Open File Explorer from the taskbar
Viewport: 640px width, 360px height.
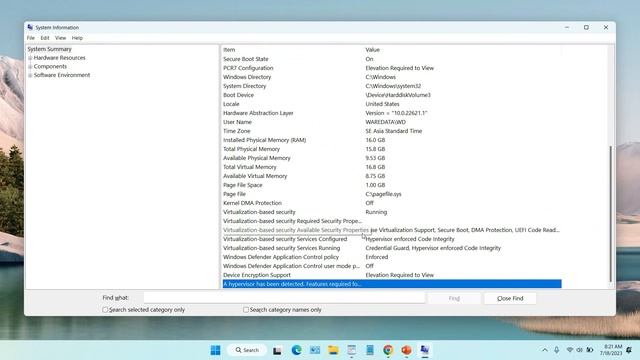point(333,350)
